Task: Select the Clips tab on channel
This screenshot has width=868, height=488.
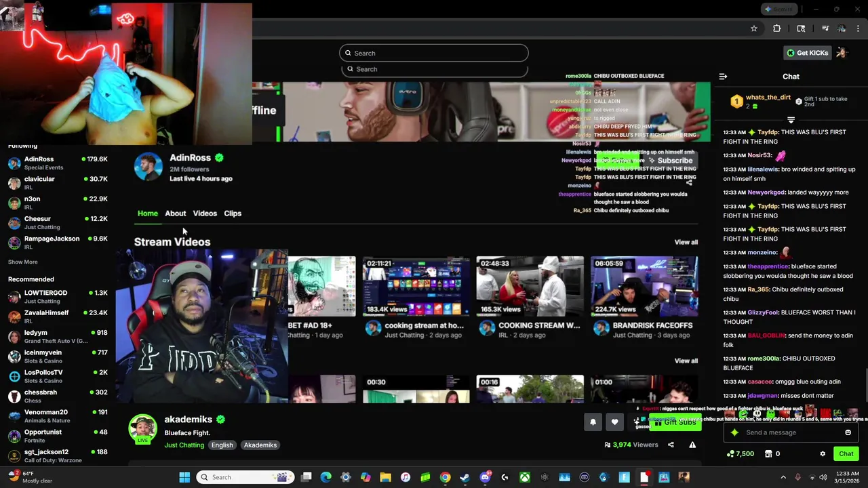Action: point(233,213)
